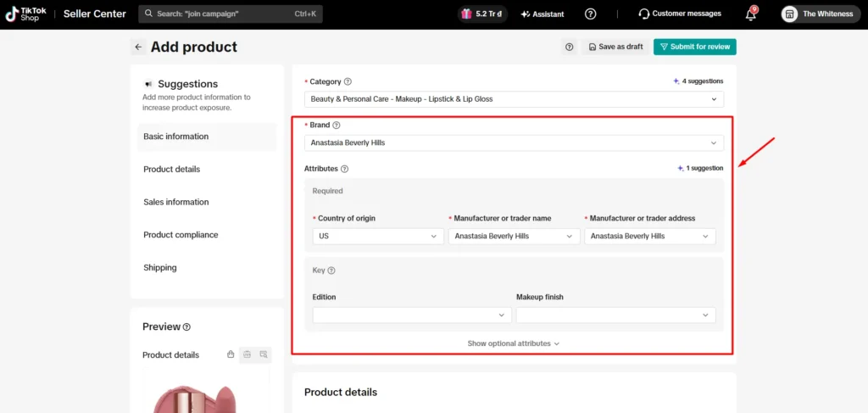Click the Preview help icon
Screen dimensions: 868x413
[186, 326]
